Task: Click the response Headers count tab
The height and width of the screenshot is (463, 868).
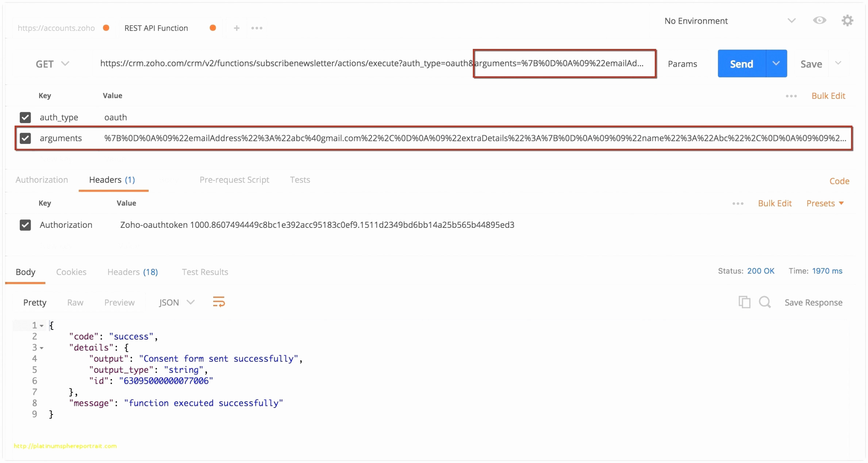Action: (133, 271)
